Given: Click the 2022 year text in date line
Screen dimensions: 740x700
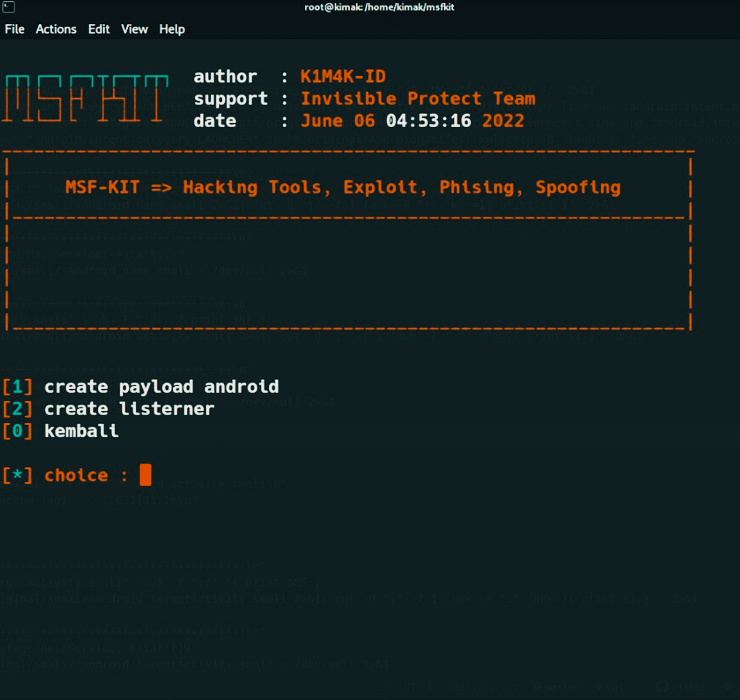Looking at the screenshot, I should coord(504,120).
